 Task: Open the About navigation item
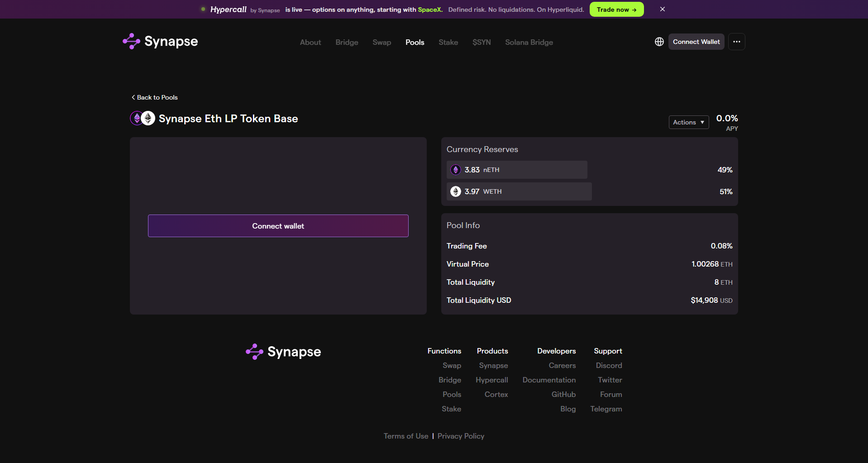(x=310, y=42)
